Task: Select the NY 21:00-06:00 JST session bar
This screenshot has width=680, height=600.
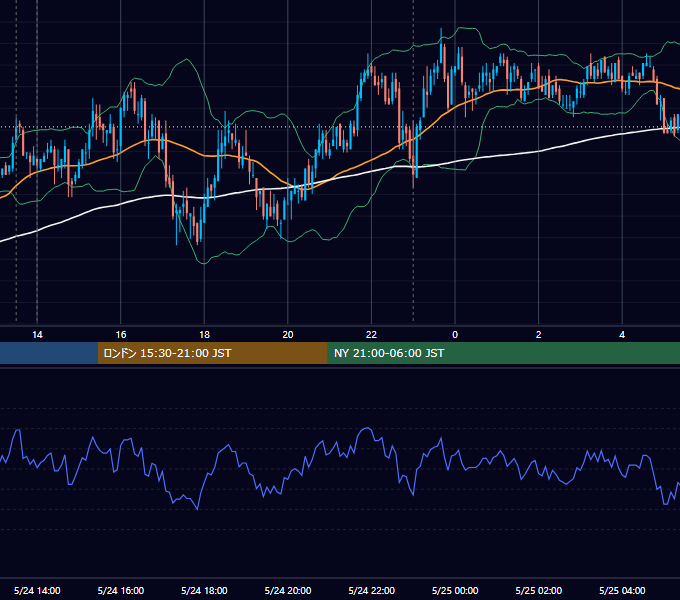Action: point(503,353)
